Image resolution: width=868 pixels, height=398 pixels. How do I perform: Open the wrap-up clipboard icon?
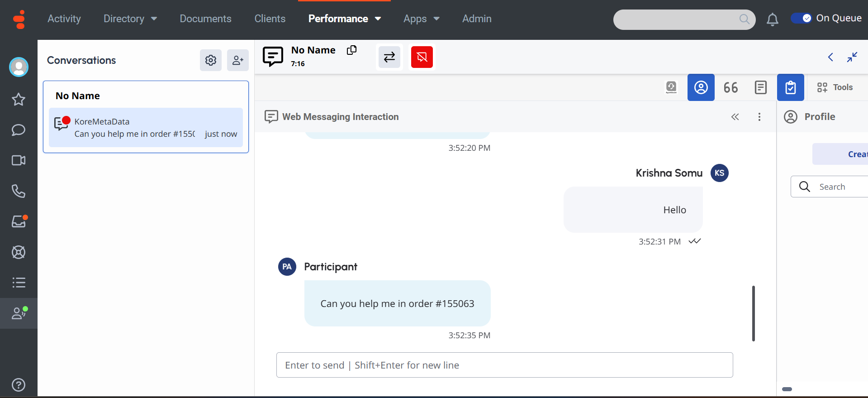pos(790,87)
